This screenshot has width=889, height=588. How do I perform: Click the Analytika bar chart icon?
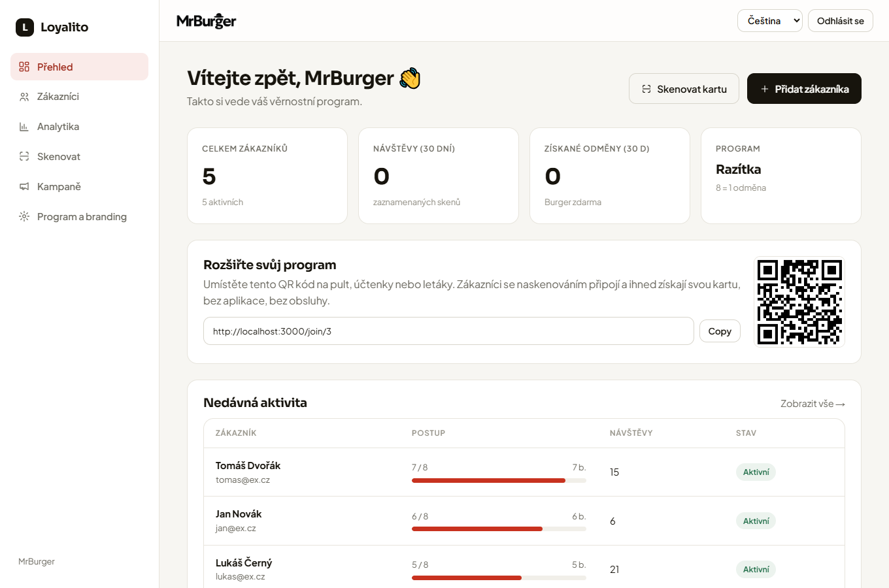click(x=24, y=127)
